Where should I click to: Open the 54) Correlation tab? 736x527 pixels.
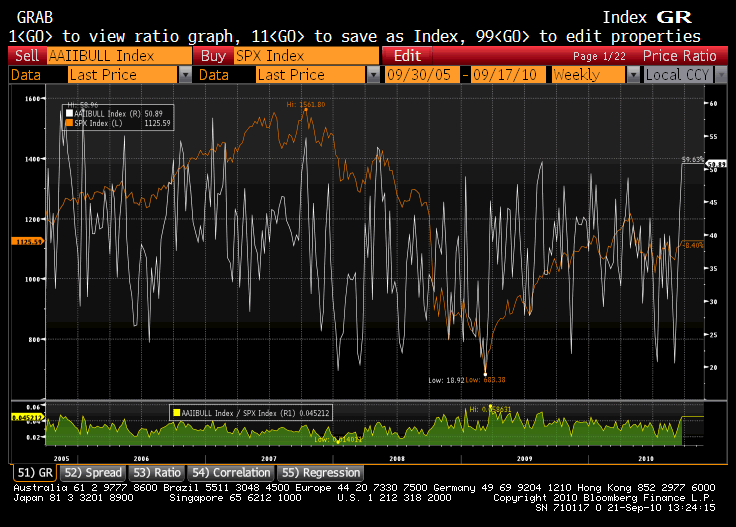coord(231,473)
